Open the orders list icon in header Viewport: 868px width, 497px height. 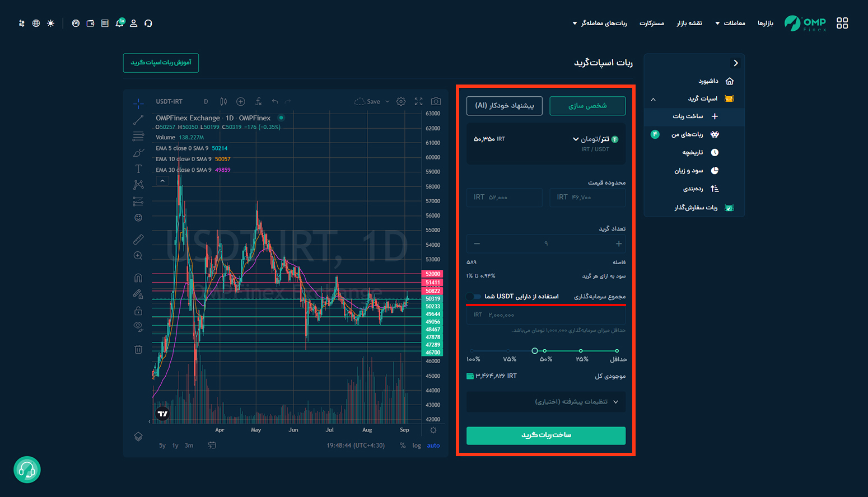coord(105,24)
